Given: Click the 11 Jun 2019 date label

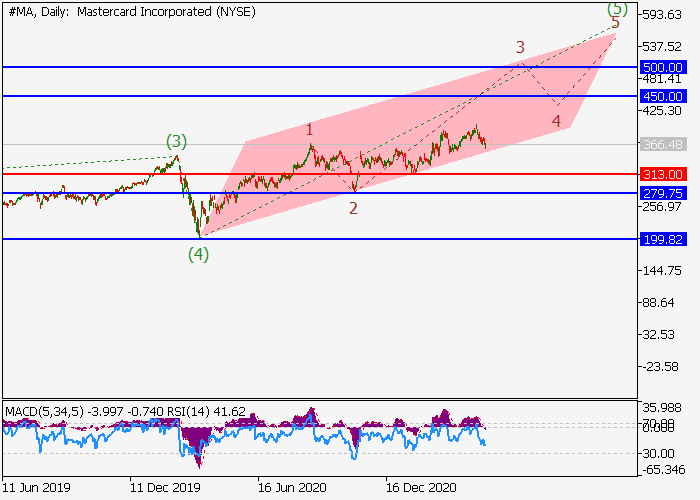Looking at the screenshot, I should click(x=37, y=487).
